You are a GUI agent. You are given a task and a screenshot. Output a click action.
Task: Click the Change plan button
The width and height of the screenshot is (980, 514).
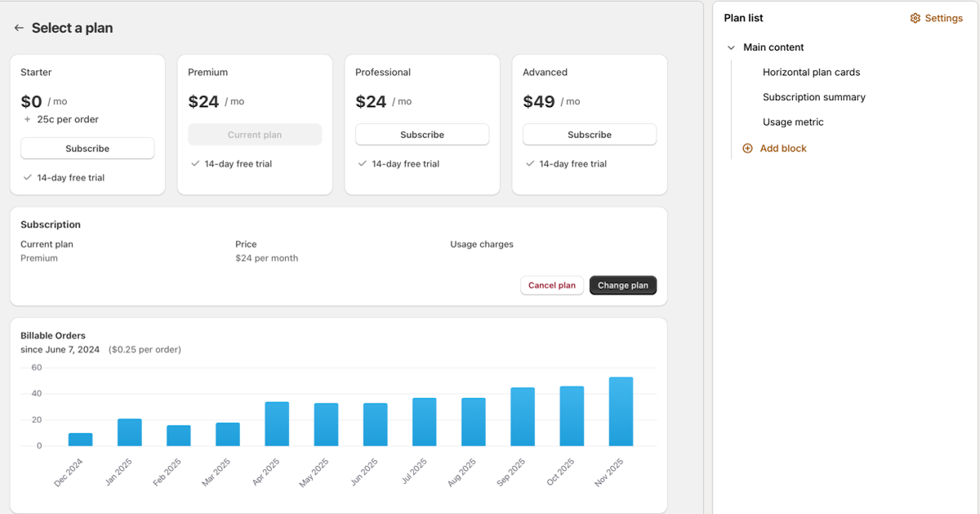tap(623, 285)
